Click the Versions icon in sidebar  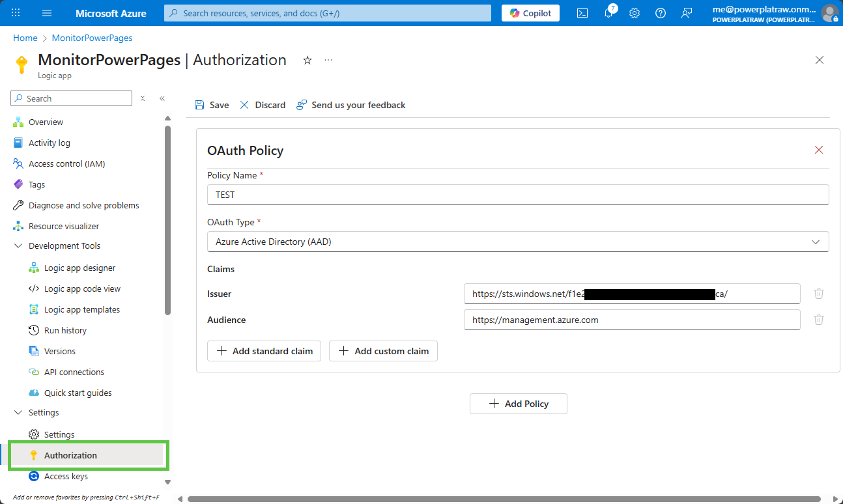tap(34, 351)
